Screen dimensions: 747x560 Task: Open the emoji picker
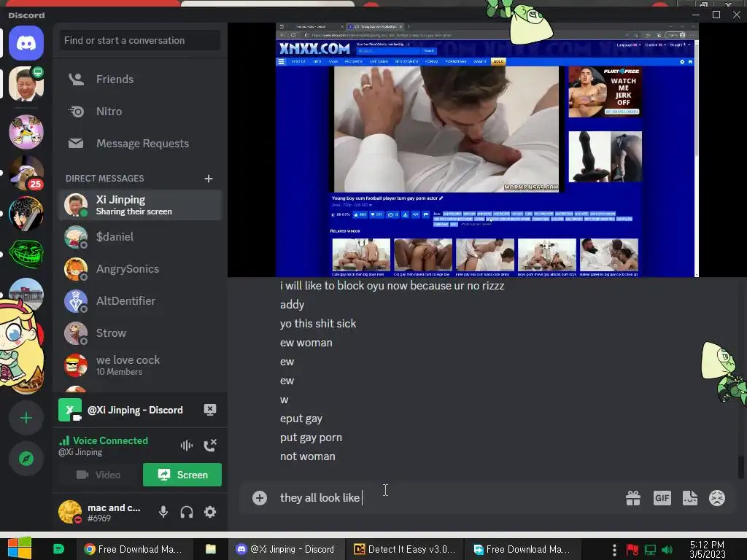717,498
